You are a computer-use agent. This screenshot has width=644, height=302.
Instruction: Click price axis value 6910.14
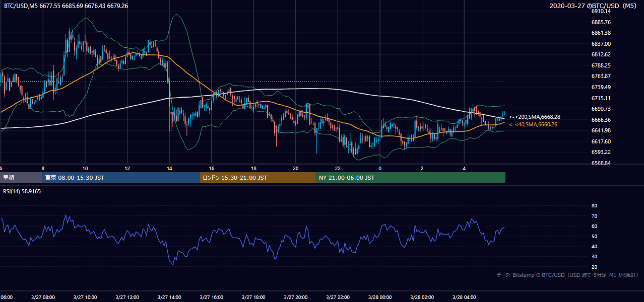pyautogui.click(x=601, y=11)
